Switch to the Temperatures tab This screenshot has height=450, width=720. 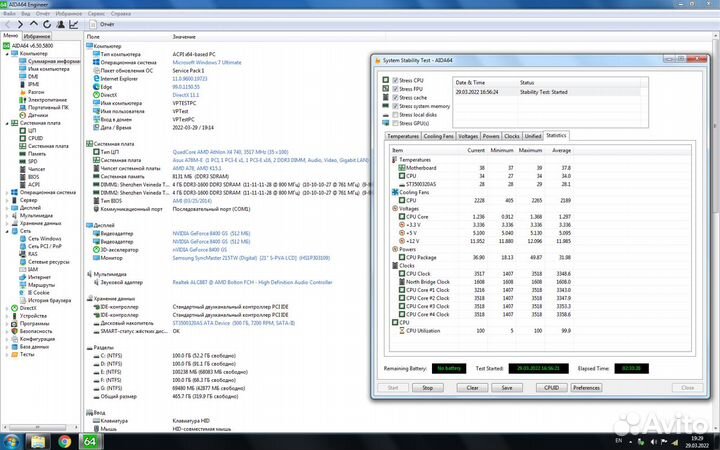click(x=403, y=136)
